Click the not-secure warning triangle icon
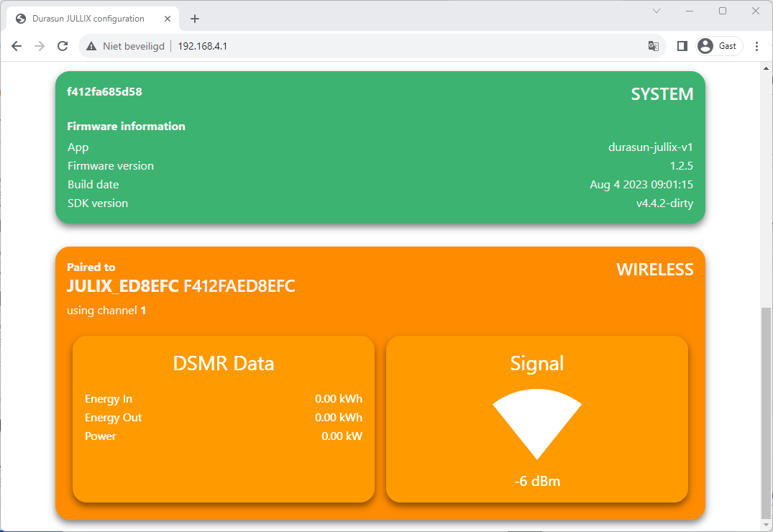 91,46
